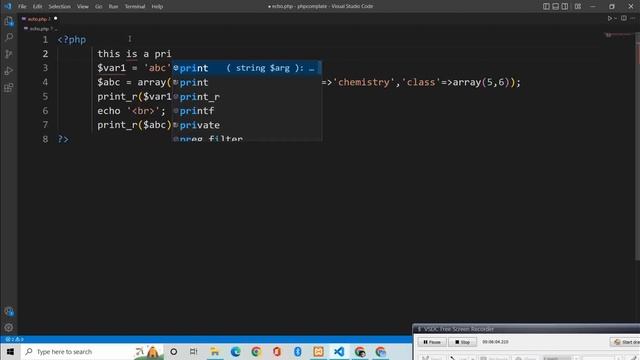
Task: Open the Search view in activity bar
Action: click(x=9, y=38)
